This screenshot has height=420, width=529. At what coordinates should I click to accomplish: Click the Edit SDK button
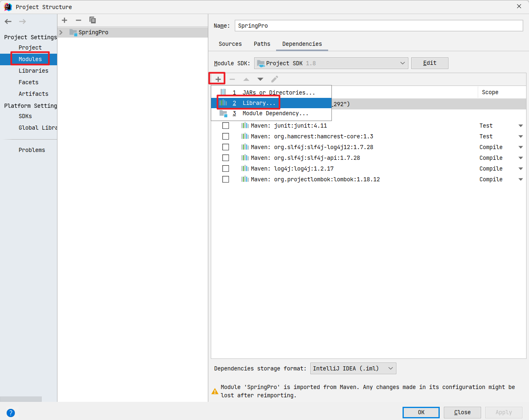[x=430, y=63]
